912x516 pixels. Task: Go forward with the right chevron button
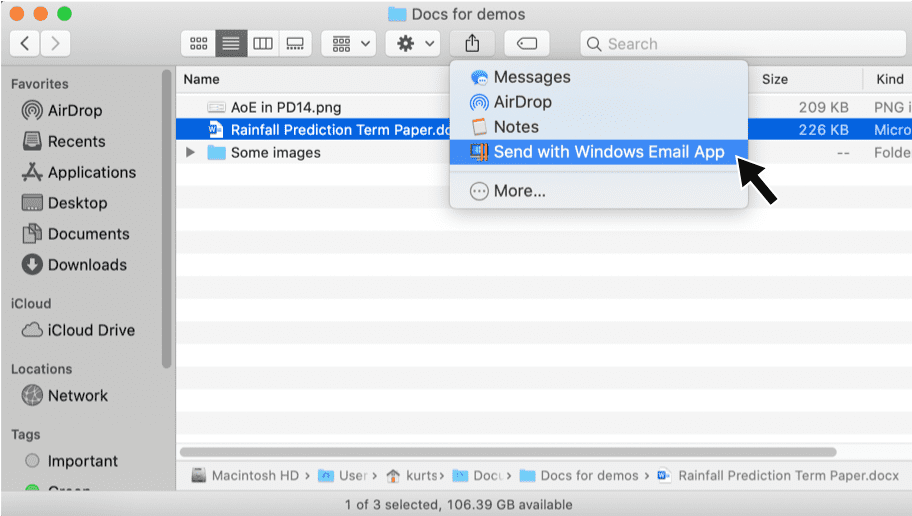coord(55,44)
